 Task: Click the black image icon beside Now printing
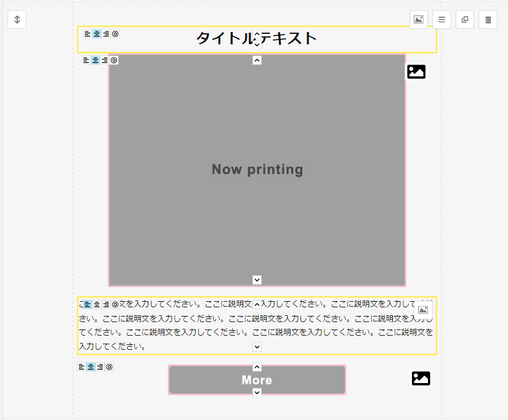[416, 72]
